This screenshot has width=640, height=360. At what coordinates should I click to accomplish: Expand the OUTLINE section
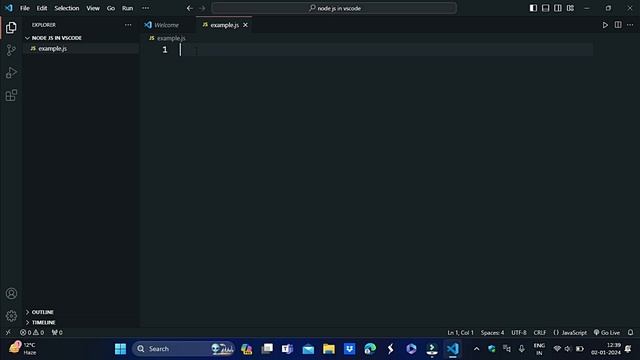(x=42, y=312)
